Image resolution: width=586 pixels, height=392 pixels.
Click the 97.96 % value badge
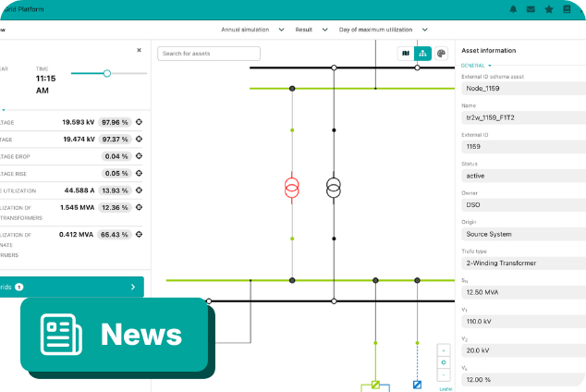pyautogui.click(x=115, y=122)
